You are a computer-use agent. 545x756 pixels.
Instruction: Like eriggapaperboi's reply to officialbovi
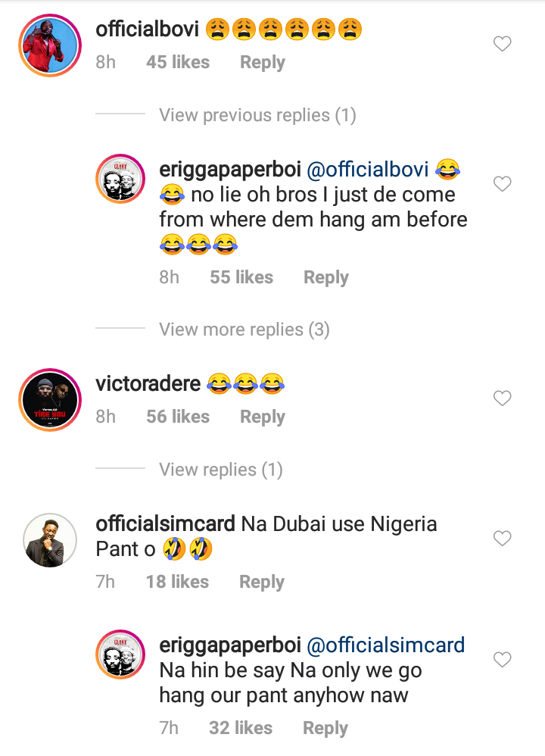(x=503, y=183)
